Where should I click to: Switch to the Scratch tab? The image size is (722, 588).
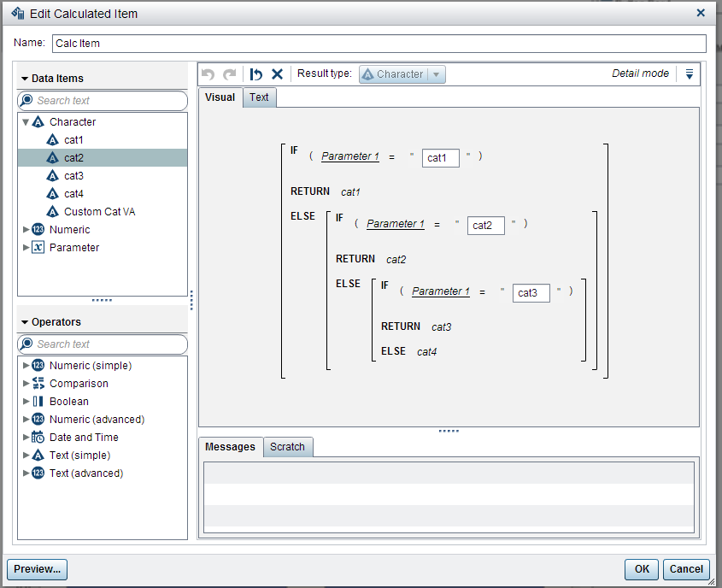click(x=287, y=447)
